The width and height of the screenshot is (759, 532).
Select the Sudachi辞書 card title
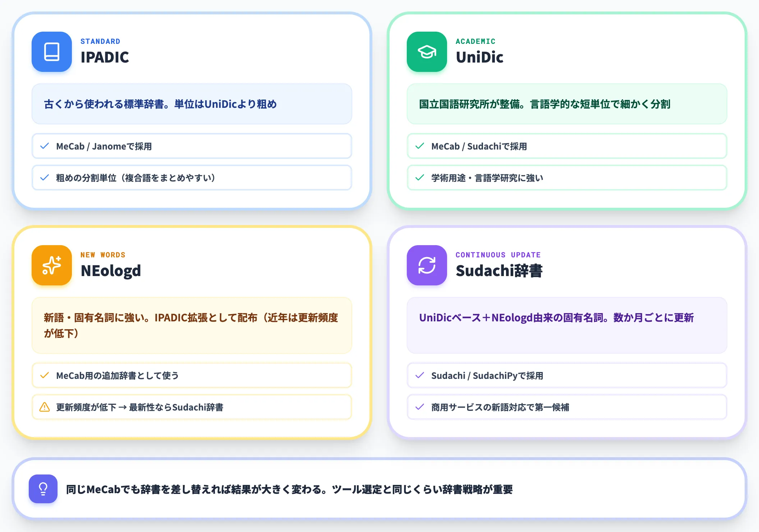499,271
